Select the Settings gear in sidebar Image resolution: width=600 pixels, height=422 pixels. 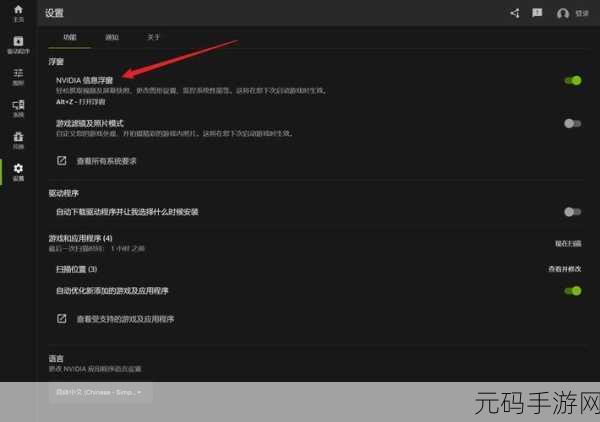tap(18, 172)
